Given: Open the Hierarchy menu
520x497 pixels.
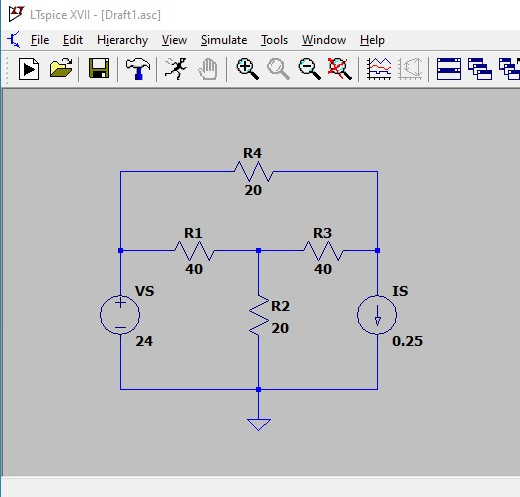Looking at the screenshot, I should click(x=122, y=40).
